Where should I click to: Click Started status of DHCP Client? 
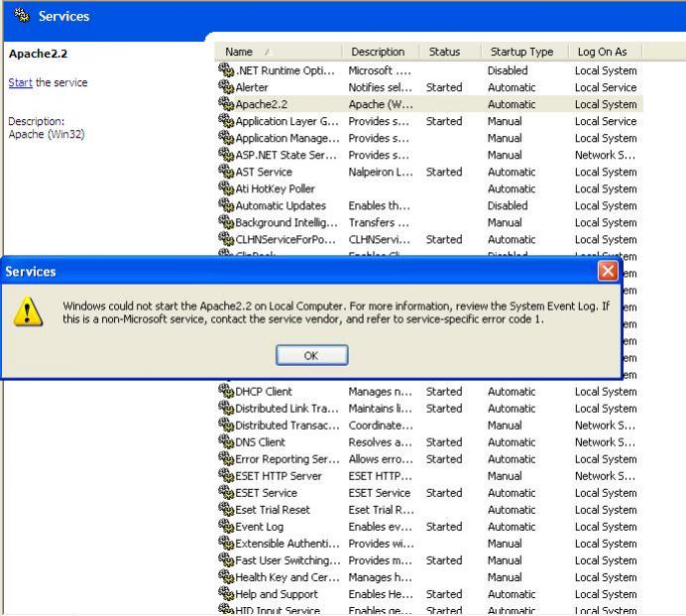(444, 392)
